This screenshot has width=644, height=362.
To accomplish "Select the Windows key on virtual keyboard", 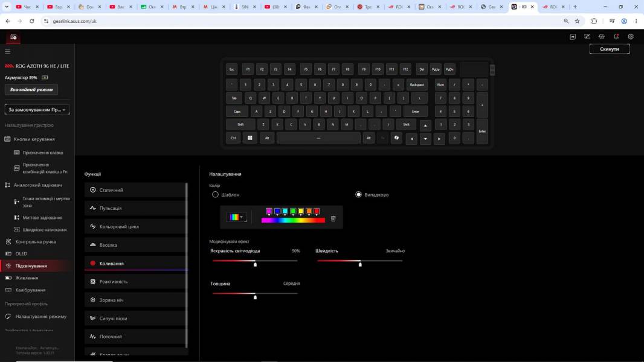I will [x=250, y=138].
